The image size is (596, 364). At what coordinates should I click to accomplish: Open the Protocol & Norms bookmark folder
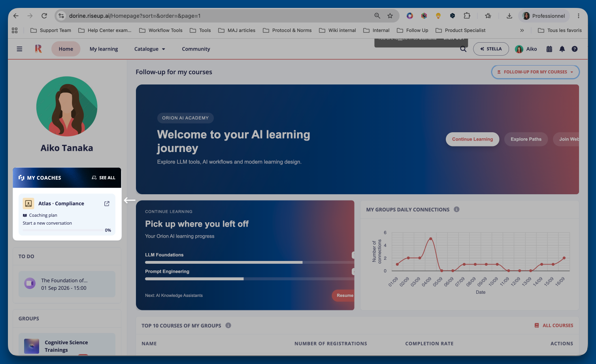point(287,30)
